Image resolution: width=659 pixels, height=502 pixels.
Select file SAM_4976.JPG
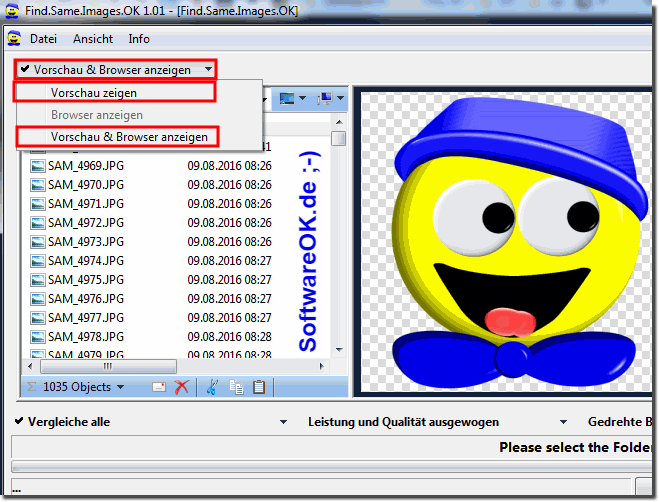[86, 299]
